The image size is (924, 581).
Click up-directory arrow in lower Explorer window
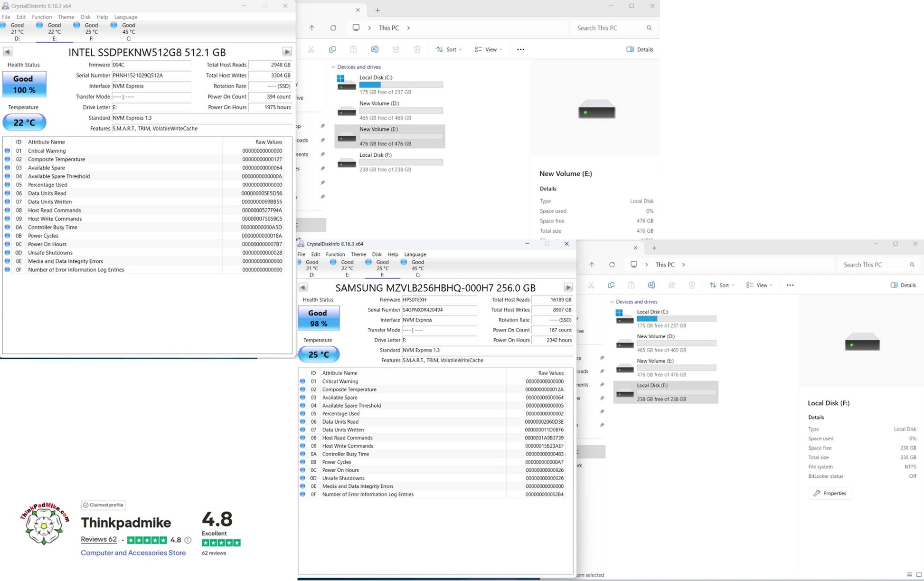click(x=592, y=265)
